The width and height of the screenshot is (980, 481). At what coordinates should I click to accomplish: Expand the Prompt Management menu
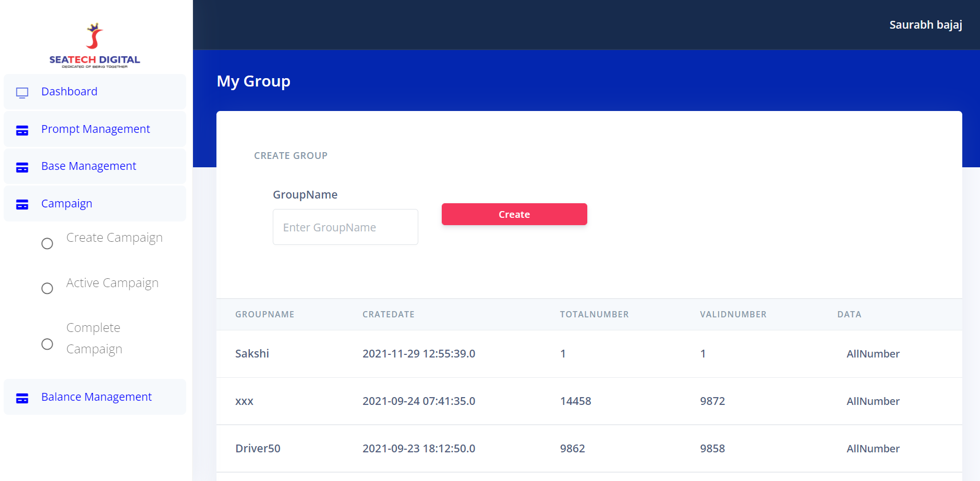click(95, 129)
